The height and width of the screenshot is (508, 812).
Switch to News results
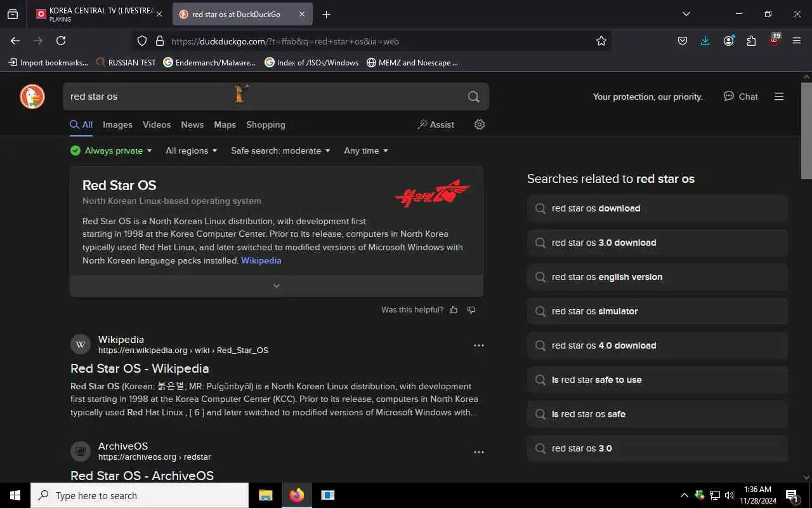[192, 124]
